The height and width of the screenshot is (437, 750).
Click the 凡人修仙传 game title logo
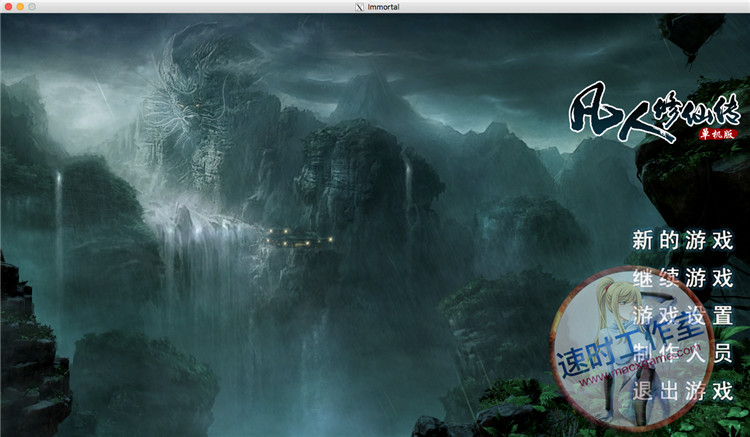click(654, 112)
